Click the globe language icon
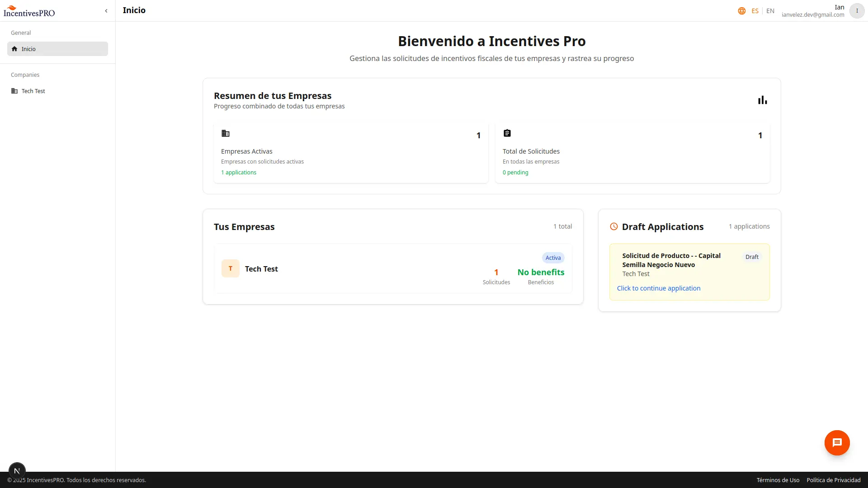Viewport: 868px width, 488px height. (x=741, y=11)
